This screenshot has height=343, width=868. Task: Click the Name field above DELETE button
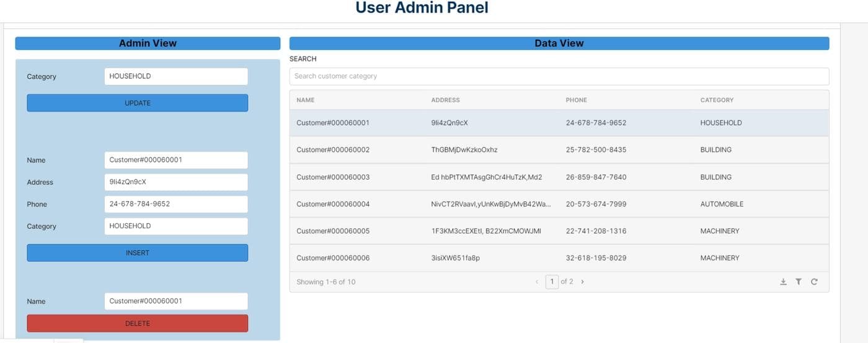point(176,301)
